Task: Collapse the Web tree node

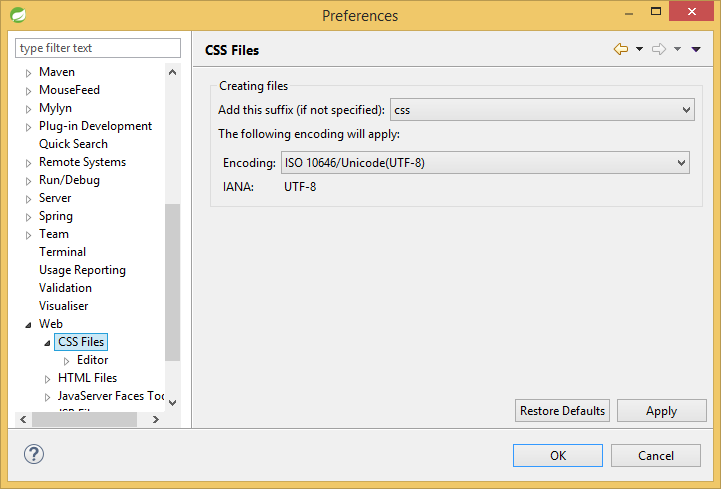Action: tap(29, 325)
